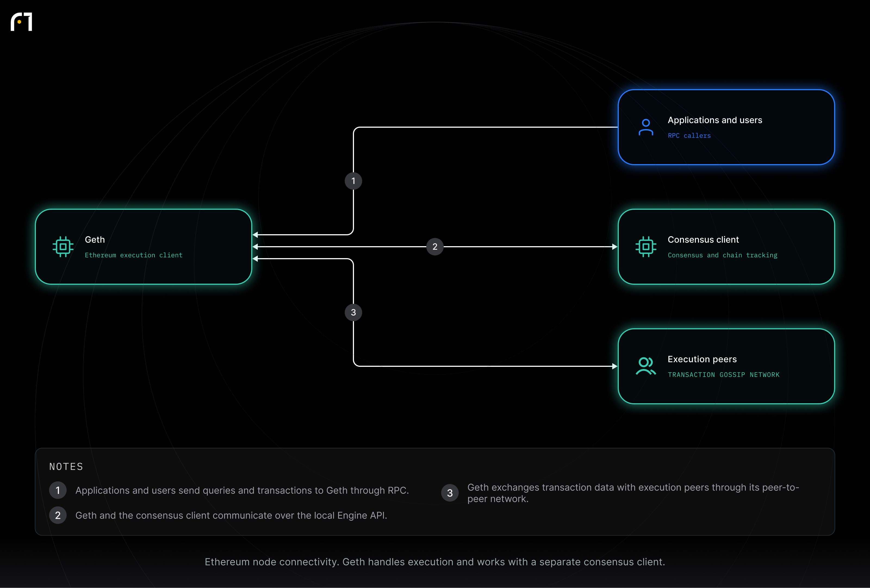Click the 'Ethereum node connectivity' caption
This screenshot has width=870, height=588.
pyautogui.click(x=435, y=562)
